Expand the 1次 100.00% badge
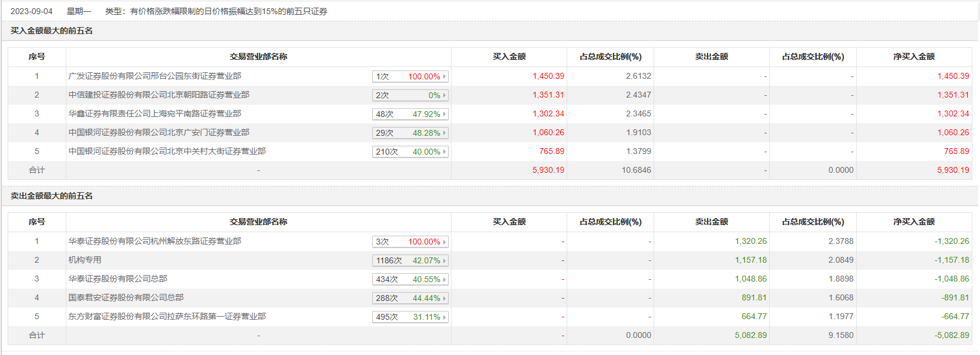This screenshot has width=980, height=355. (x=410, y=76)
